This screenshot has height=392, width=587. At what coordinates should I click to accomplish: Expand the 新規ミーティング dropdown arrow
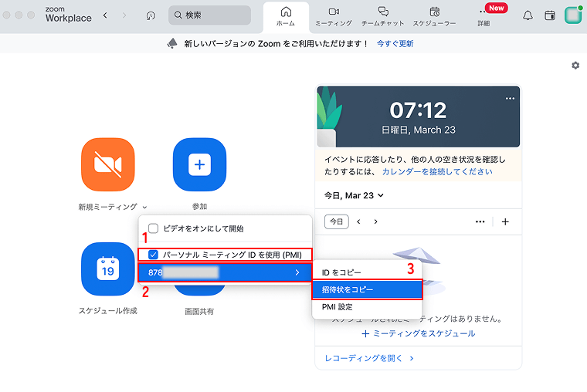click(x=144, y=207)
